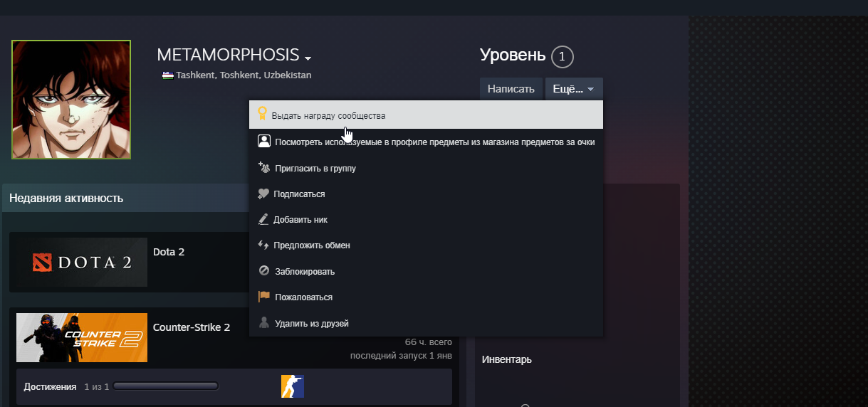This screenshot has width=868, height=407.
Task: Click the Недавняя активность header
Action: pyautogui.click(x=66, y=198)
